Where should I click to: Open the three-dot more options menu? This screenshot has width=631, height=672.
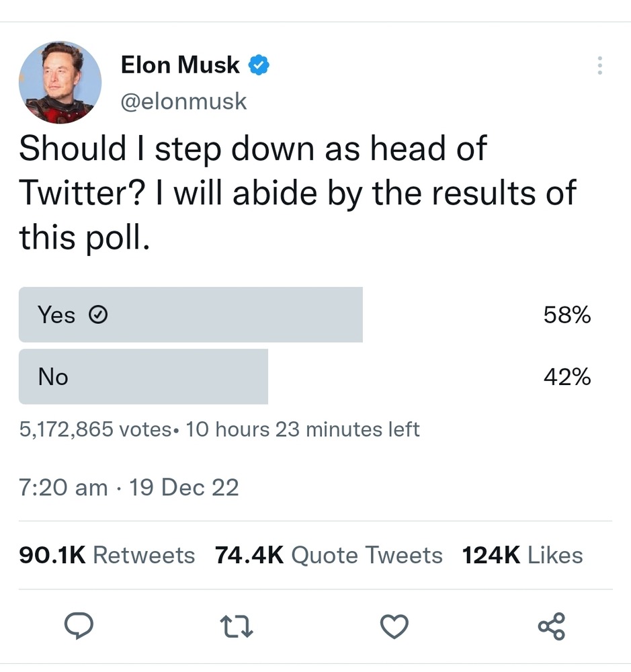[x=599, y=65]
